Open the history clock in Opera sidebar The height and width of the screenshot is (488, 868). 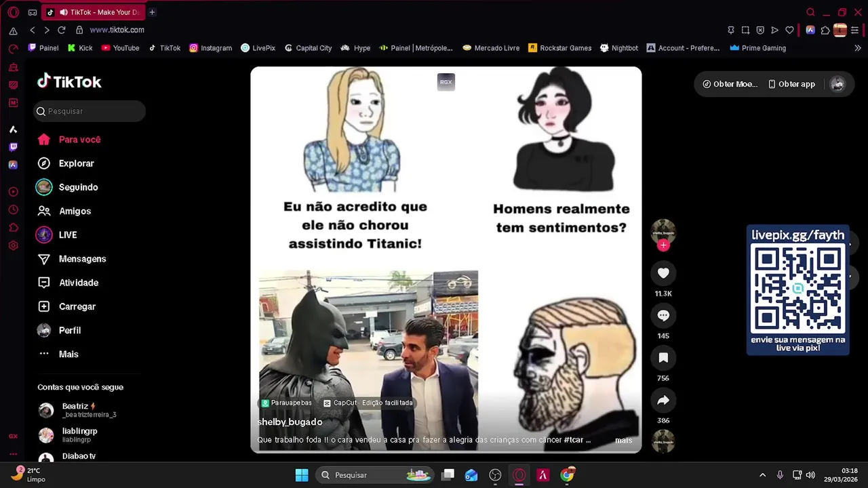click(13, 210)
